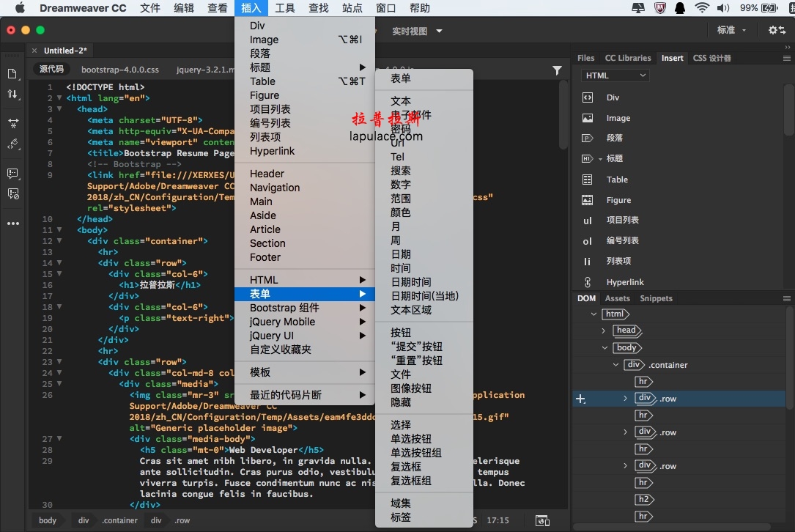Select 单选按钮 in the 表单 submenu
Image resolution: width=795 pixels, height=532 pixels.
pyautogui.click(x=411, y=439)
